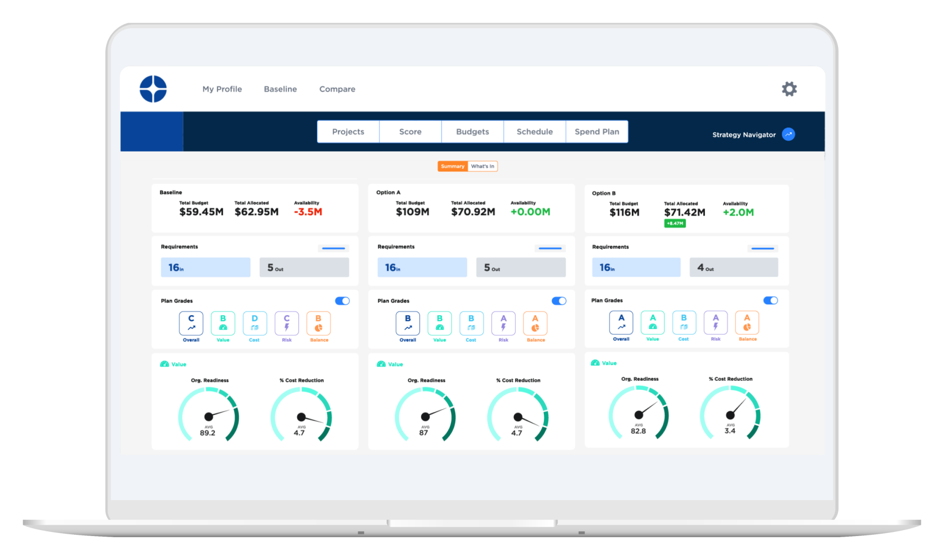Viewport: 944px width, 560px height.
Task: Click the blue compass logo
Action: [153, 89]
